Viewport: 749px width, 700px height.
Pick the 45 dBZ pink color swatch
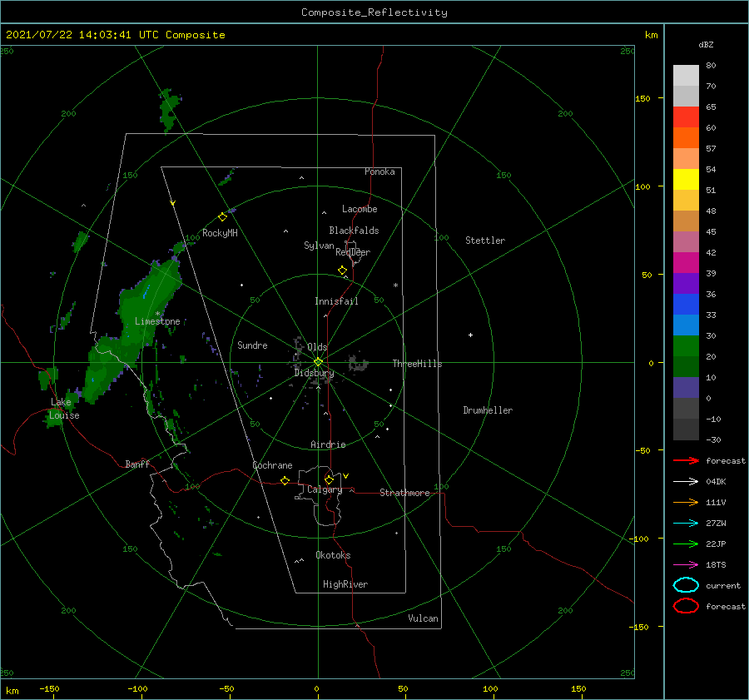tap(686, 241)
